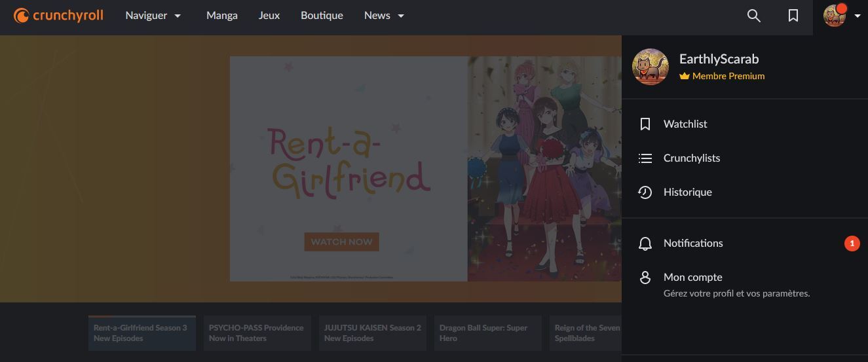This screenshot has width=868, height=362.
Task: Select Dragon Ball Super: Super Hero tab
Action: pos(488,333)
